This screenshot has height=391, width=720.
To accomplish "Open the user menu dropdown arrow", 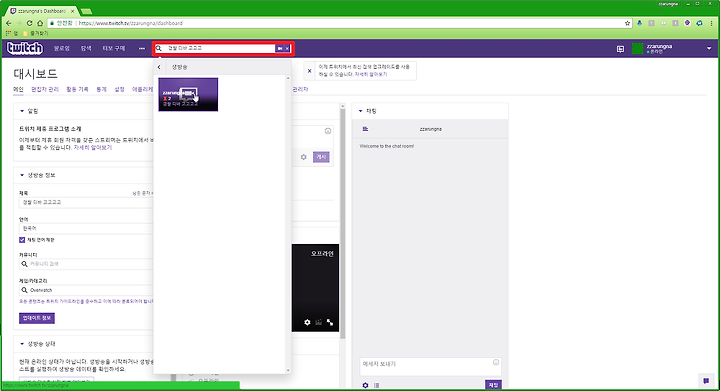I will tap(709, 48).
